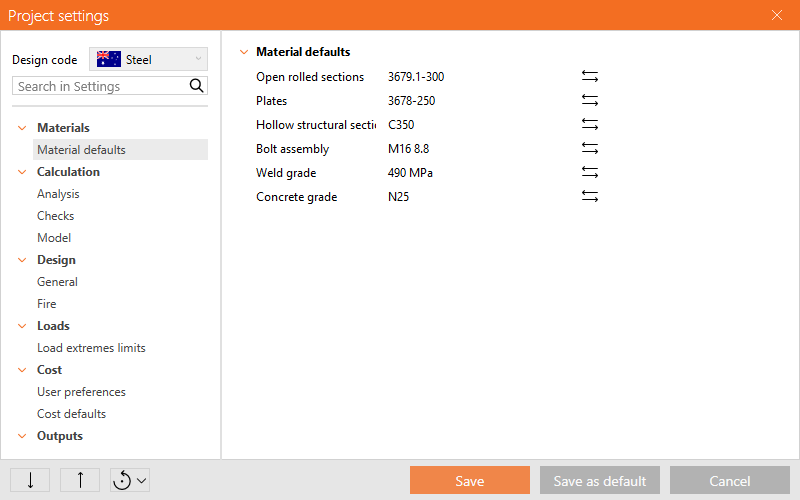The height and width of the screenshot is (500, 800).
Task: Click swap icon beside Plates material
Action: pyautogui.click(x=590, y=101)
